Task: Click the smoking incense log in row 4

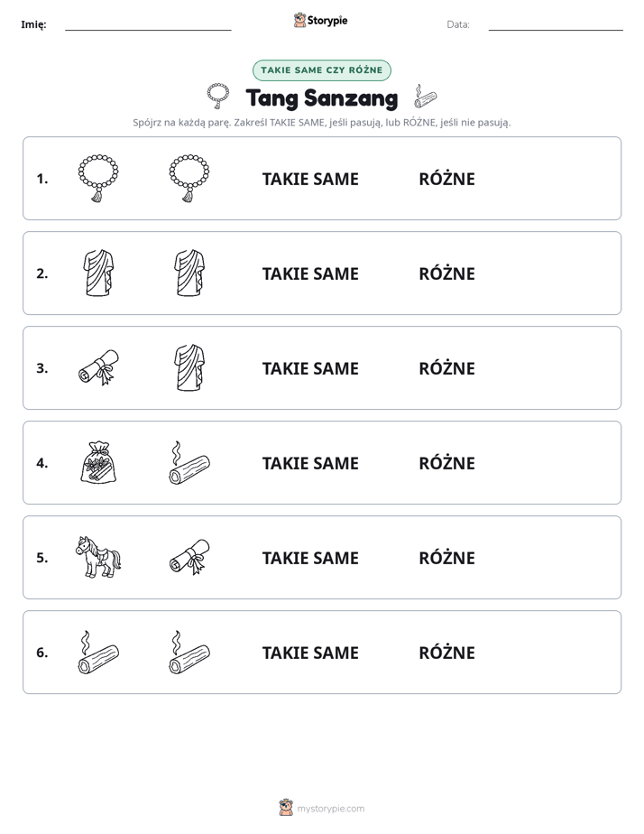Action: pos(189,462)
